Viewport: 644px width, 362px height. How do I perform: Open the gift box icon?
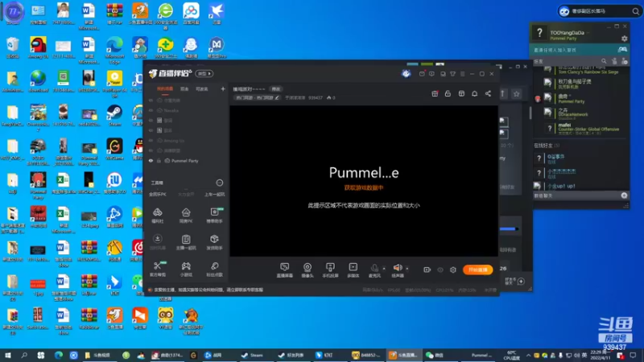pos(435,93)
